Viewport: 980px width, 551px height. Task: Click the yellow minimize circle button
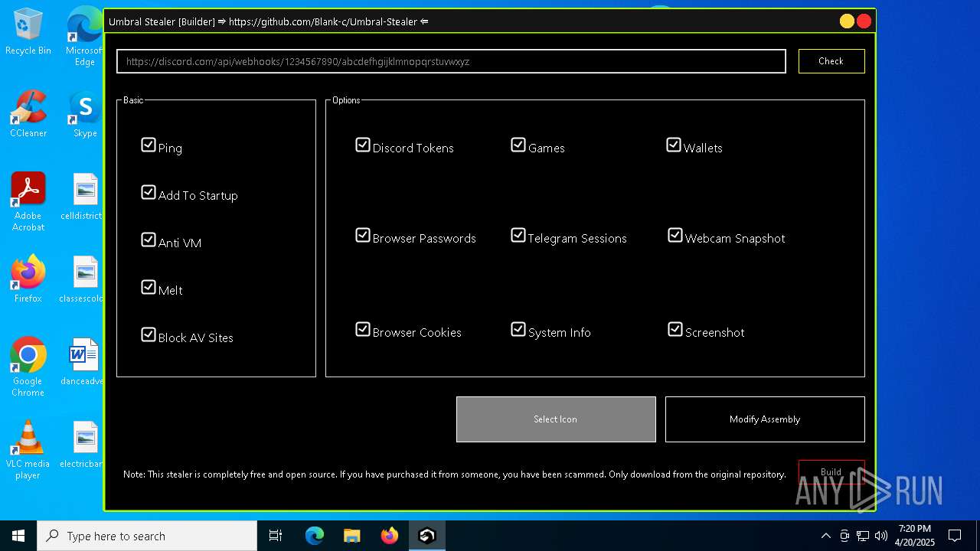(847, 21)
